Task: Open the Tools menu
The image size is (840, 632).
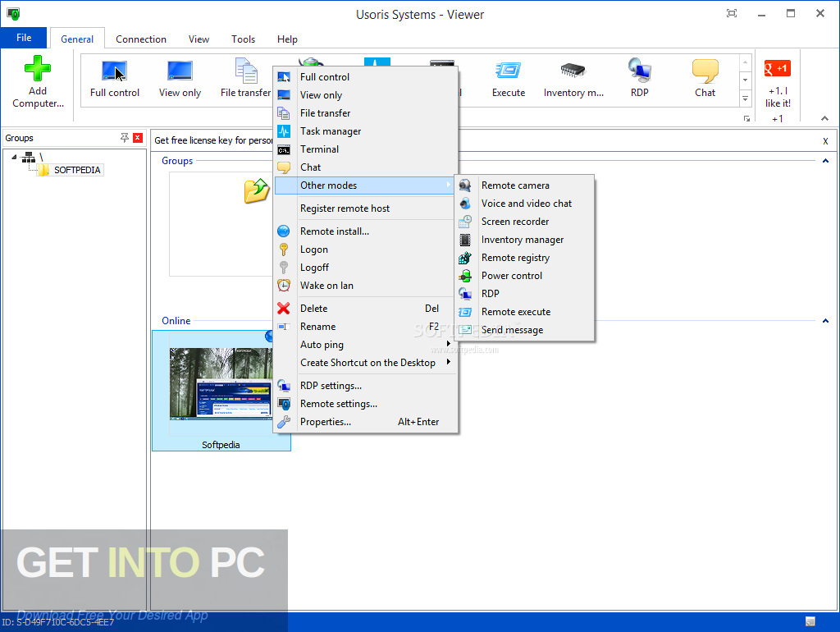Action: (x=243, y=39)
